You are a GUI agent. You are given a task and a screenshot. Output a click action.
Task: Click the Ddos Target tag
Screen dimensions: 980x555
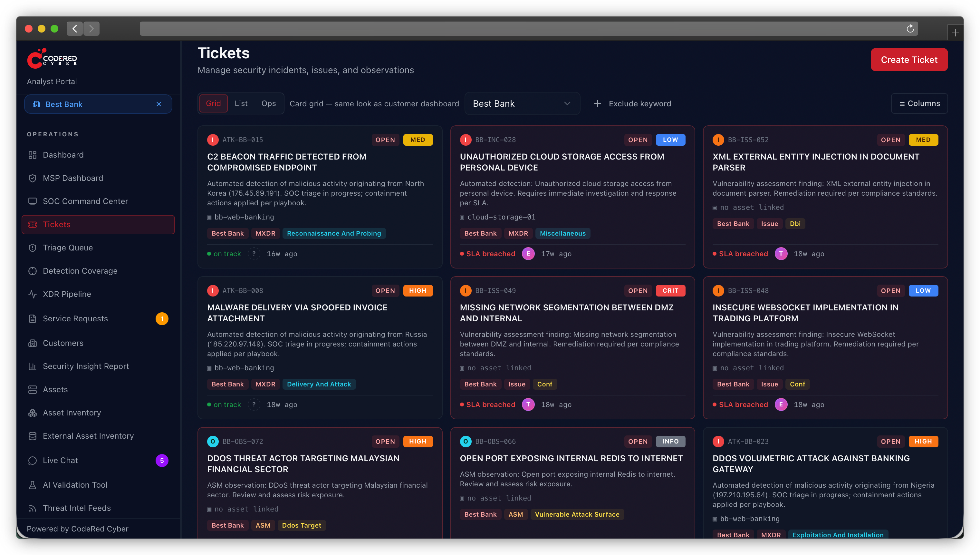click(302, 526)
